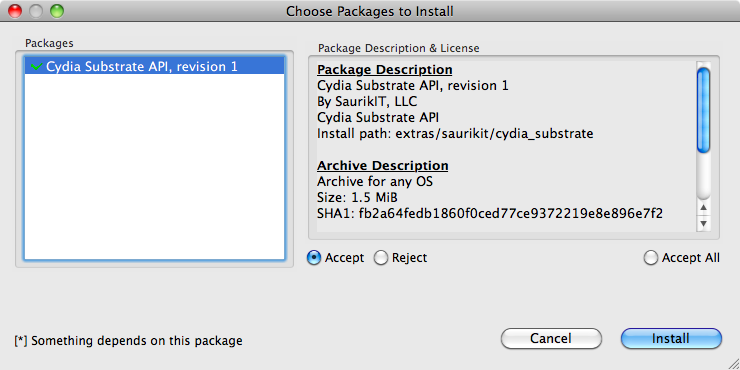Screen dimensions: 740x370
Task: Click the green zoom window button
Action: click(x=57, y=11)
